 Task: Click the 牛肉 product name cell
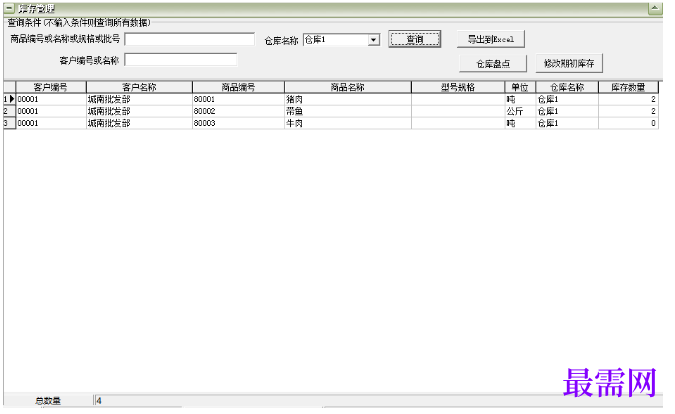coord(347,123)
